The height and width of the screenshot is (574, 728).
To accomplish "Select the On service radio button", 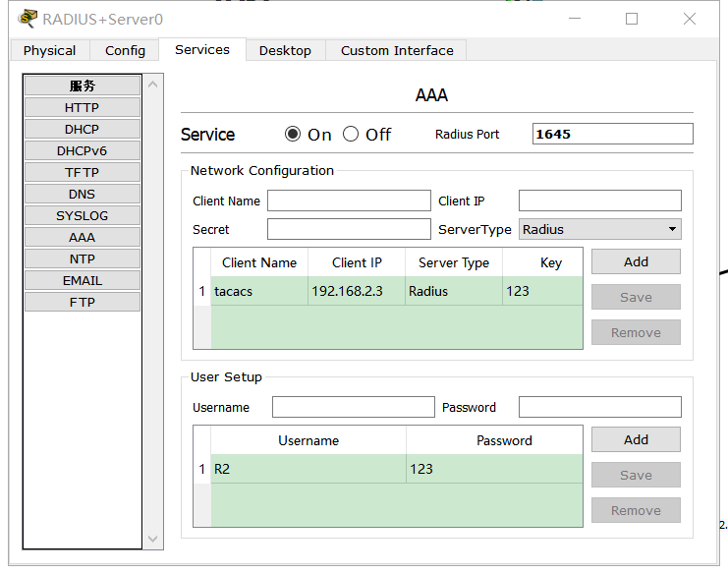I will click(x=293, y=135).
